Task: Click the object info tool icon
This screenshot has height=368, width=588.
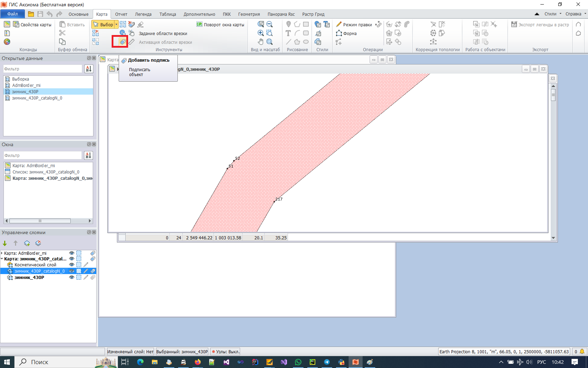Action: [122, 33]
